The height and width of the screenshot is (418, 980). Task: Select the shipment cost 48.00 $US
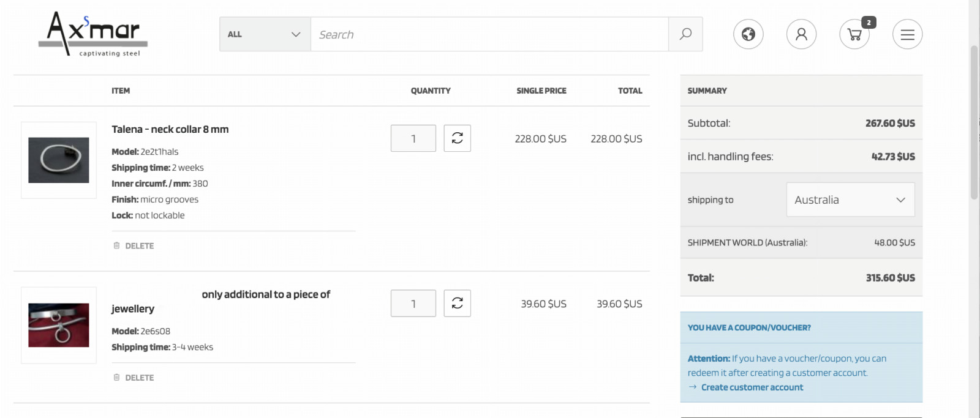[895, 243]
